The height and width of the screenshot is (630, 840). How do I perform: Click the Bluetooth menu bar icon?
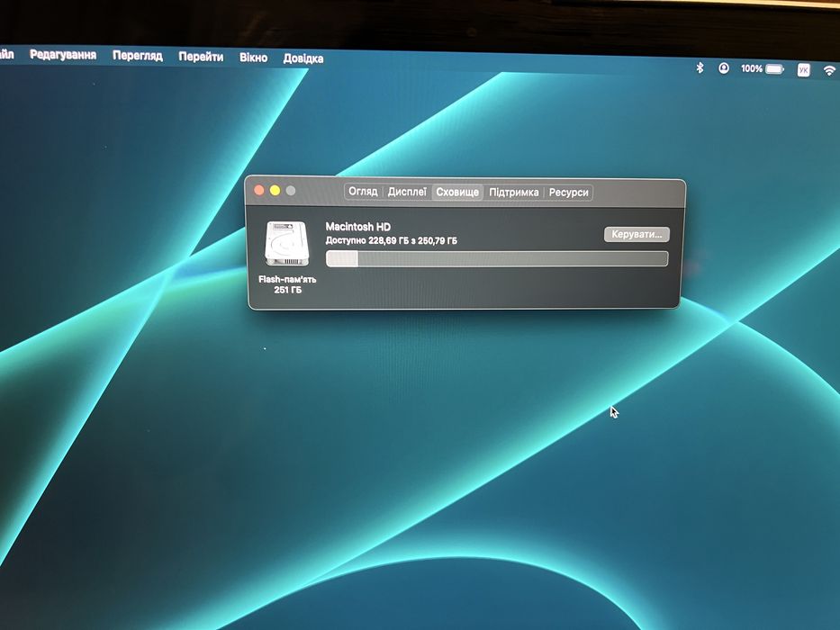click(x=700, y=67)
